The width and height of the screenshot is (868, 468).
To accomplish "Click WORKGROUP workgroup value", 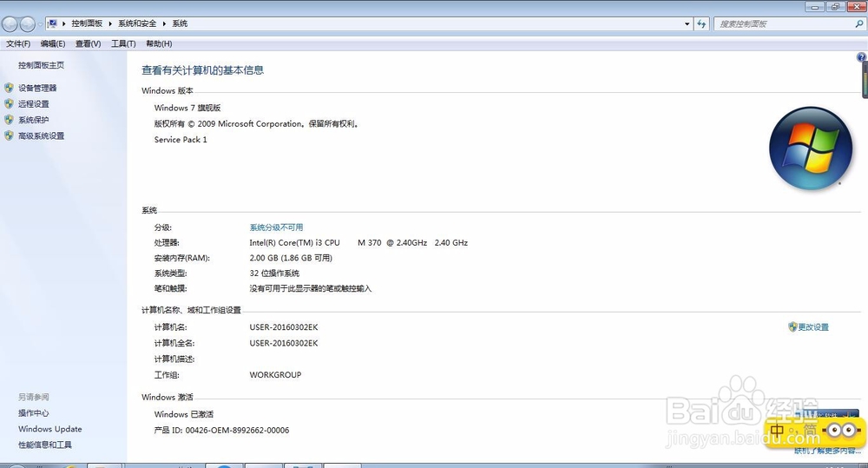I will pyautogui.click(x=275, y=375).
